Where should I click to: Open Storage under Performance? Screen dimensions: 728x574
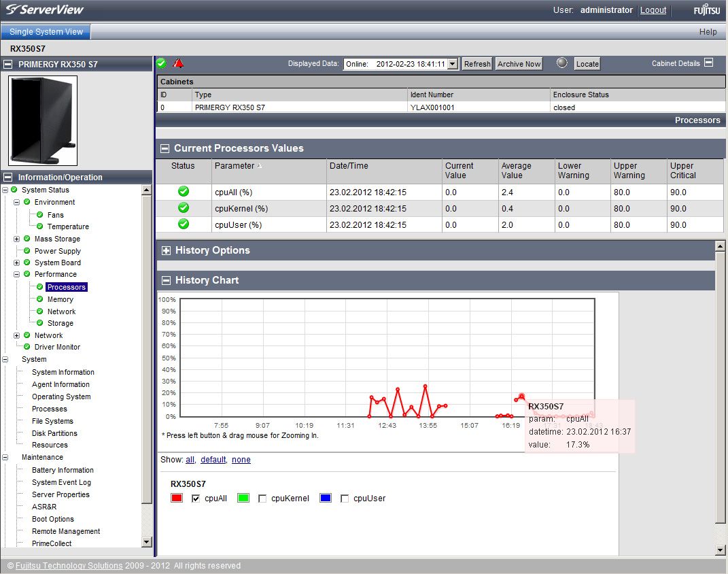(60, 323)
